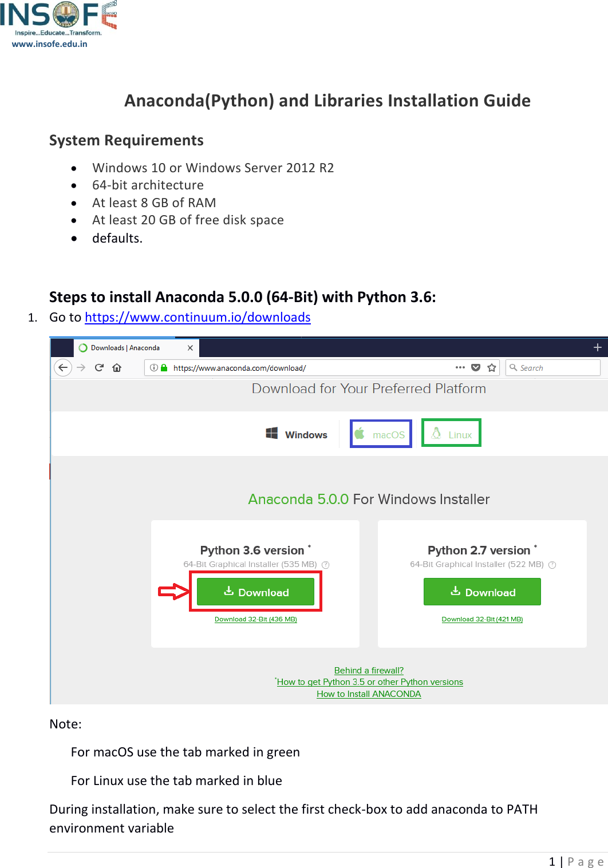Click 'For macOS use the tab marked in green'

tap(185, 752)
